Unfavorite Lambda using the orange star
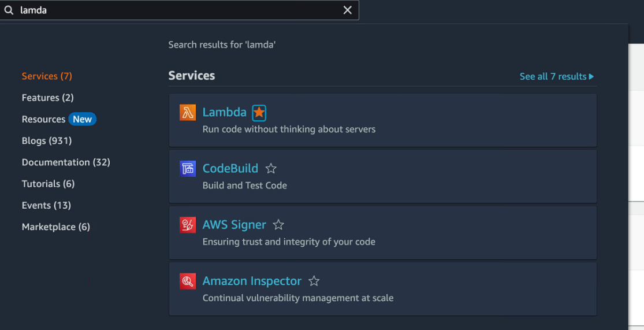 pos(259,113)
